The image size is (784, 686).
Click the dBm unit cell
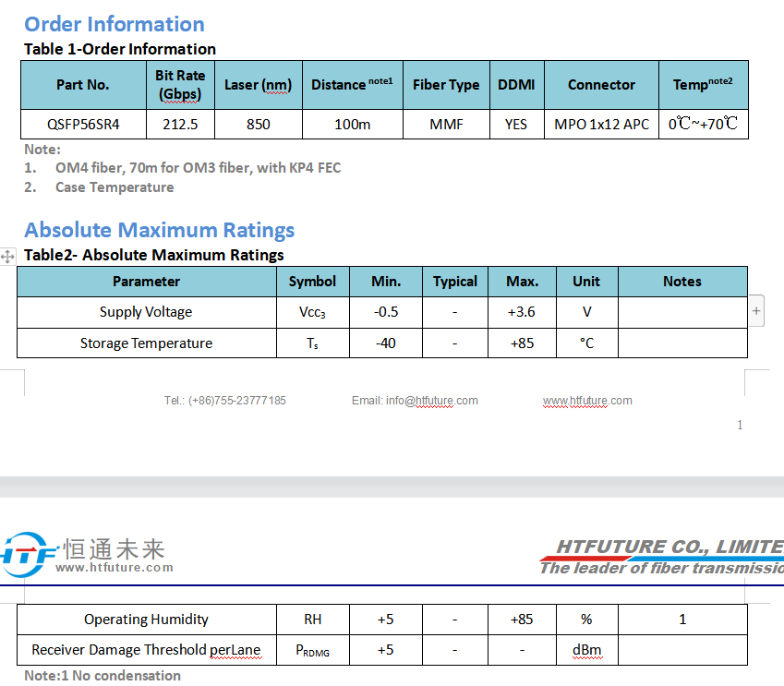[587, 650]
